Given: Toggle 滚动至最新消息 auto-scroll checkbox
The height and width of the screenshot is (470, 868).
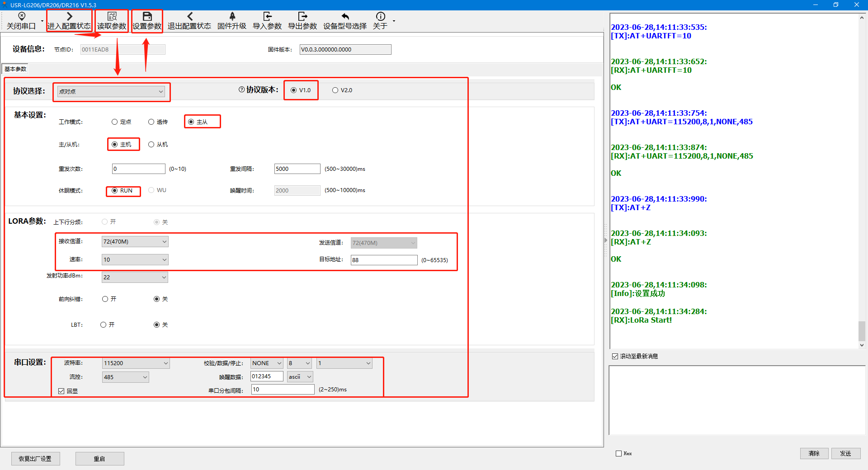Looking at the screenshot, I should tap(615, 356).
